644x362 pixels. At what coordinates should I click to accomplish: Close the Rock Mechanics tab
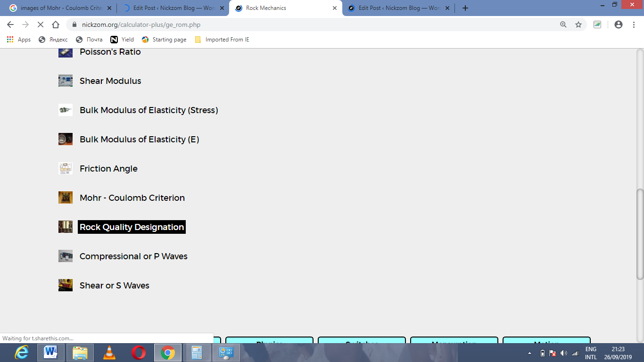click(x=335, y=8)
